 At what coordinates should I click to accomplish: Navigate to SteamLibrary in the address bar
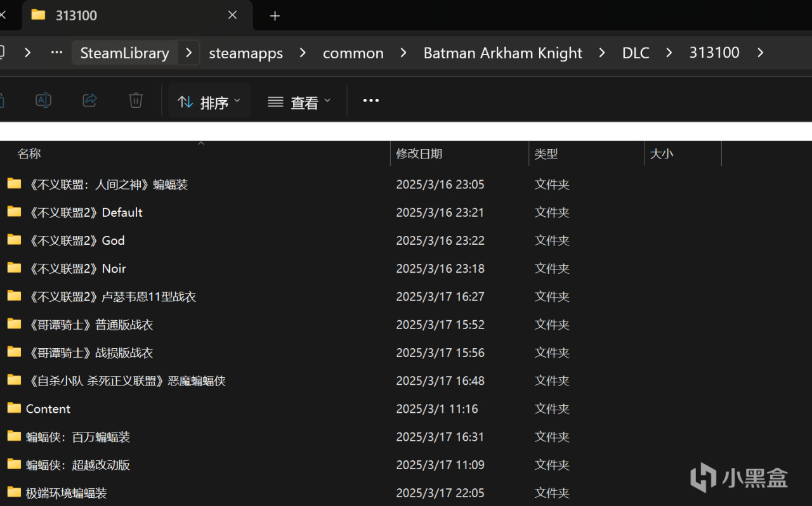[125, 53]
